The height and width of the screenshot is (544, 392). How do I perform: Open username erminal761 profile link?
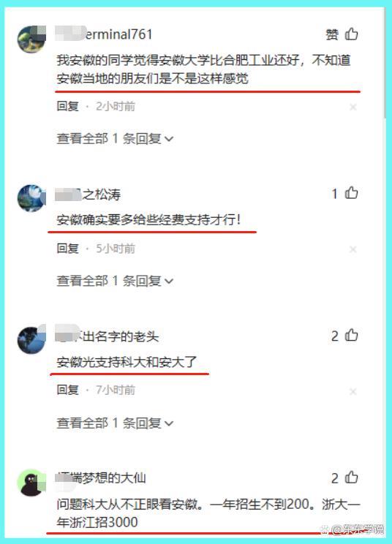(x=104, y=34)
